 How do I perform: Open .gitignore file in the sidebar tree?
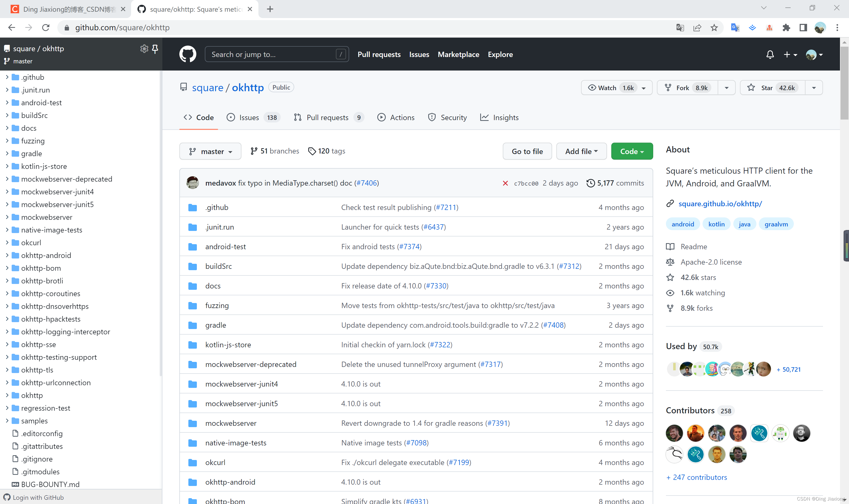[x=37, y=459]
